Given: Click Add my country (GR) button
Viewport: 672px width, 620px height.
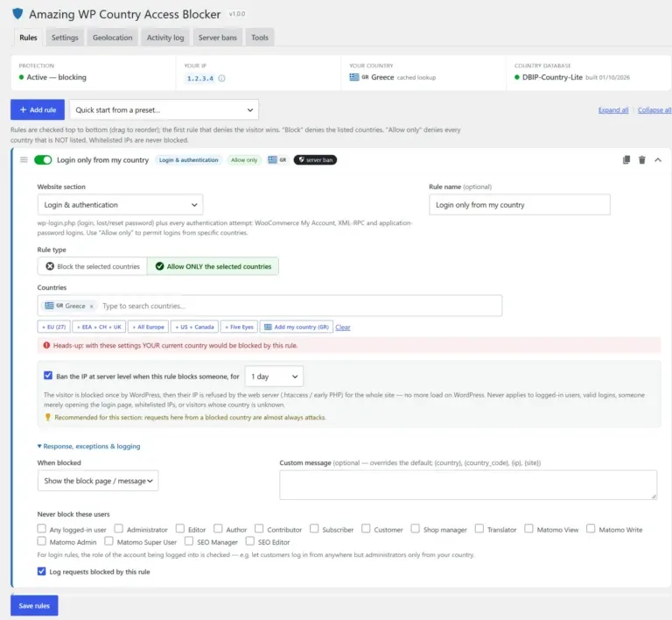Looking at the screenshot, I should click(x=297, y=327).
